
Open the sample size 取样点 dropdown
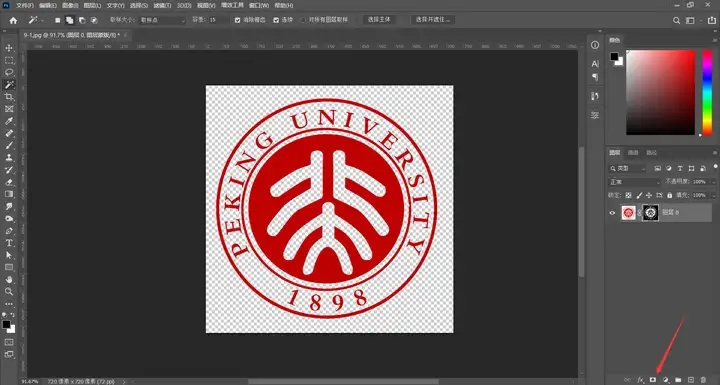162,20
